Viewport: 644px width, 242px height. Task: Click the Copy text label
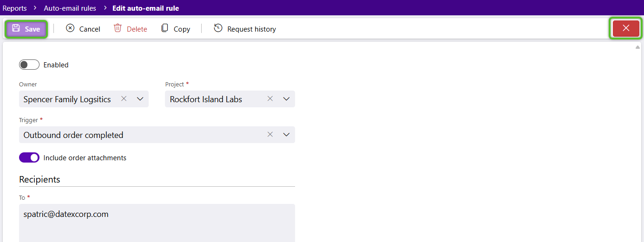click(x=182, y=29)
